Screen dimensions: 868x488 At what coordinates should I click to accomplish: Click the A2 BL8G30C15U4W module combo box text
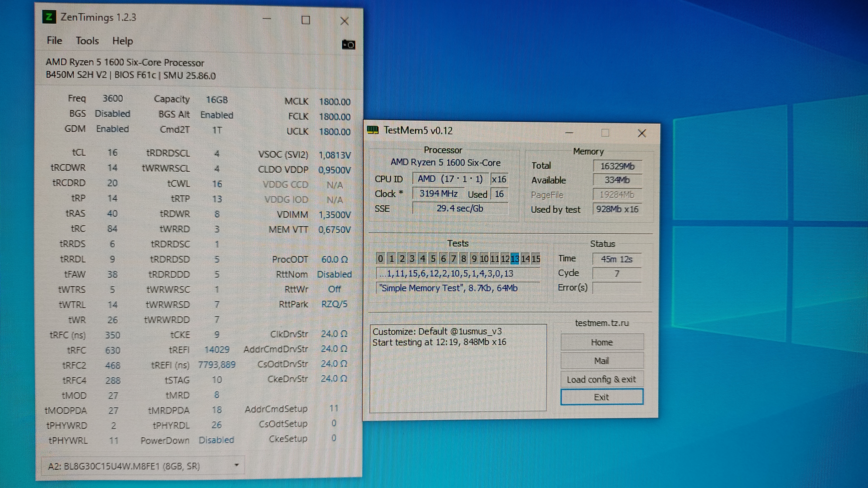click(124, 466)
